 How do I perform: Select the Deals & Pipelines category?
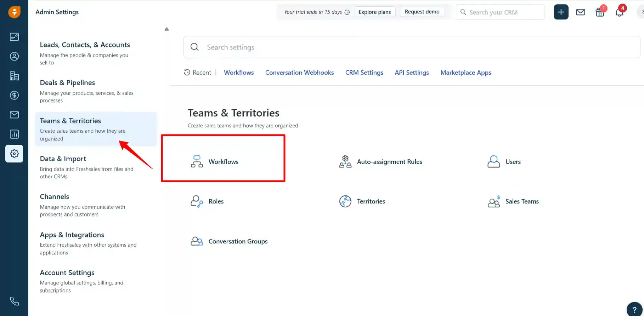click(96, 91)
